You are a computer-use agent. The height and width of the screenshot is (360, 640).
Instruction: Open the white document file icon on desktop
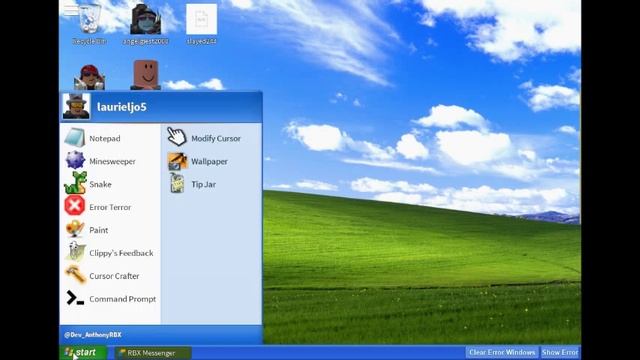(x=202, y=19)
